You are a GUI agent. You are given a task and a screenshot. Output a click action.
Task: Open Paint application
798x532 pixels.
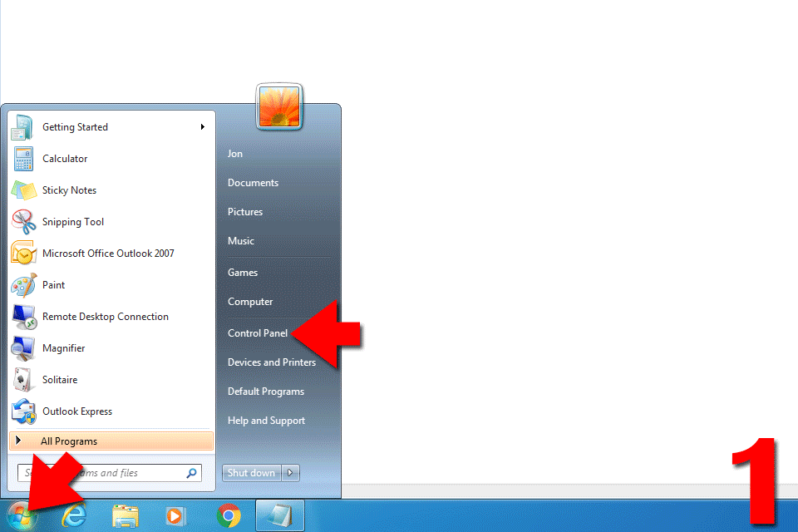(53, 285)
